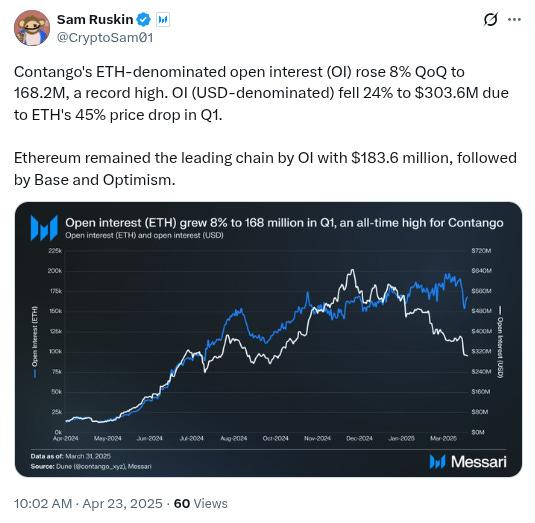
Task: Click the blue verified checkmark badge
Action: pos(144,19)
